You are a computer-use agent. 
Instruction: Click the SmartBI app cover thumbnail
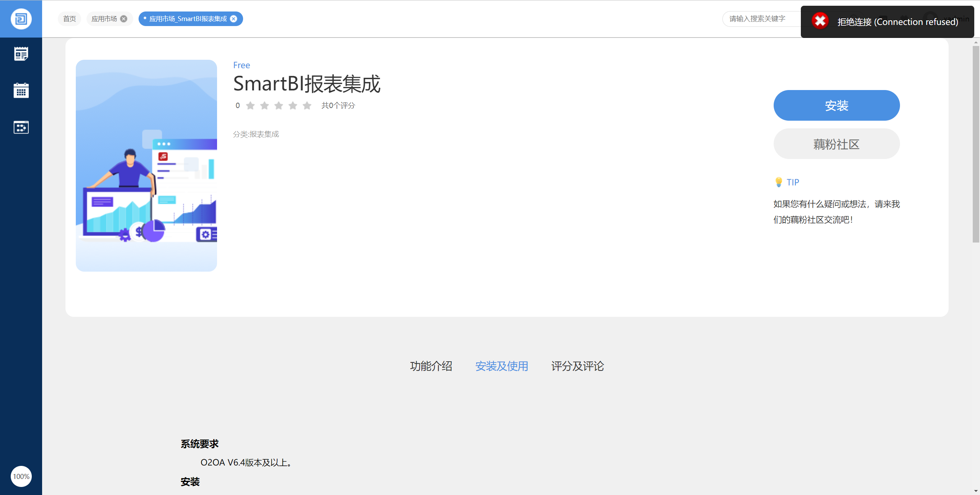click(146, 166)
